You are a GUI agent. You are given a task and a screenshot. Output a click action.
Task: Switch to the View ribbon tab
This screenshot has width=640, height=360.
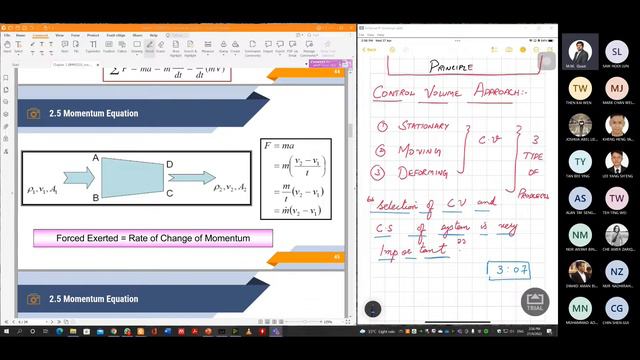(60, 36)
